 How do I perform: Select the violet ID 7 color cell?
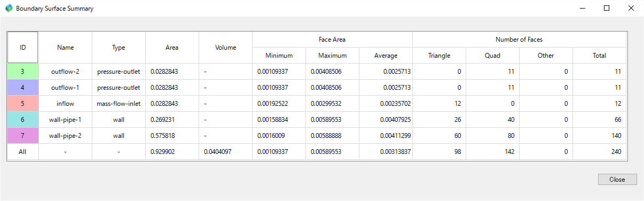click(x=23, y=136)
